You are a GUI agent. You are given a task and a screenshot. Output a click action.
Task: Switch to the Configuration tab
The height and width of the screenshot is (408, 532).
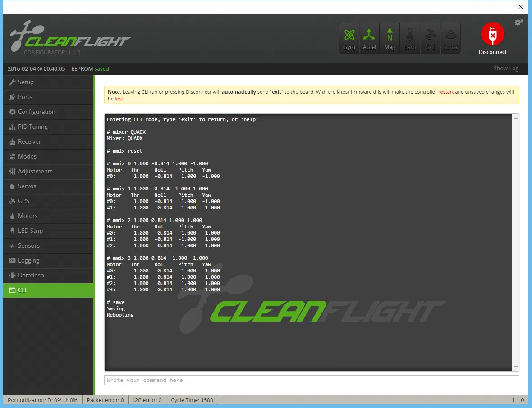48,112
